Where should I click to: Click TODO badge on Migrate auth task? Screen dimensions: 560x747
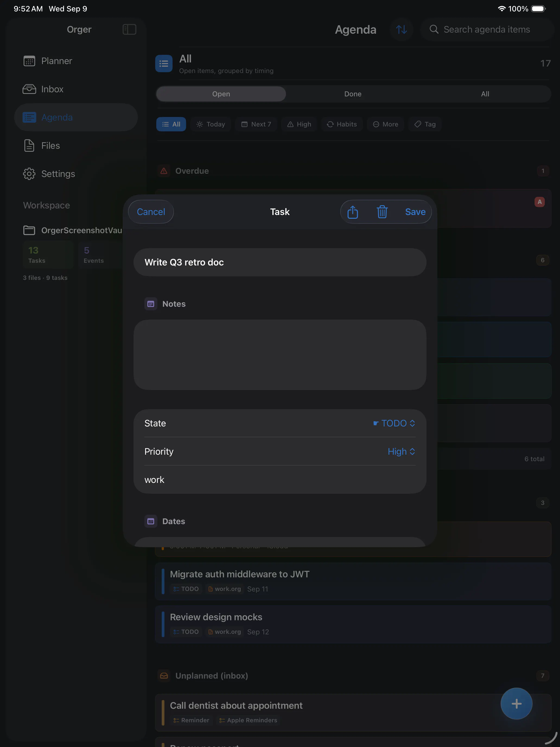click(x=186, y=589)
